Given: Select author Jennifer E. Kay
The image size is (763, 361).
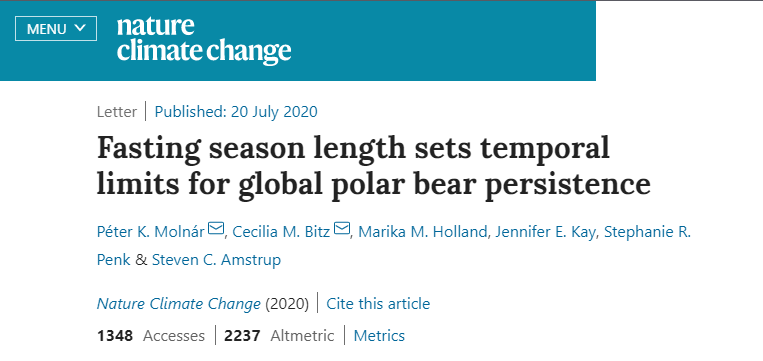Looking at the screenshot, I should pyautogui.click(x=545, y=232).
